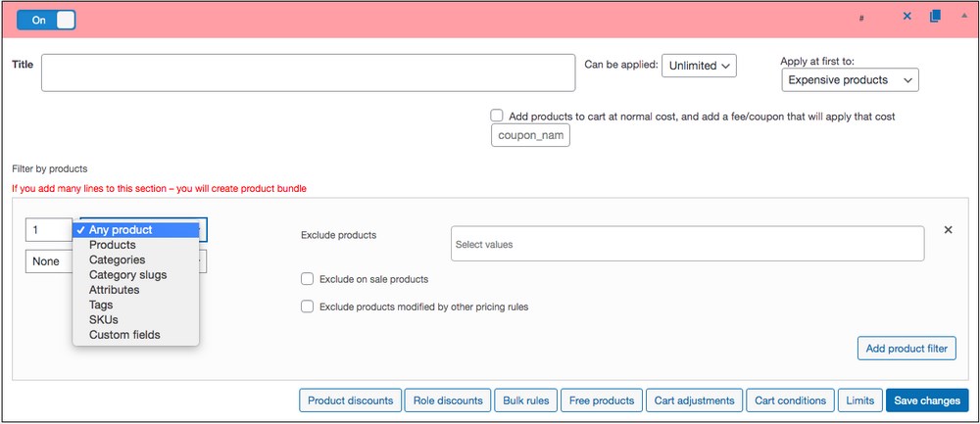Click Exclude products Select values field
The width and height of the screenshot is (980, 424).
688,244
